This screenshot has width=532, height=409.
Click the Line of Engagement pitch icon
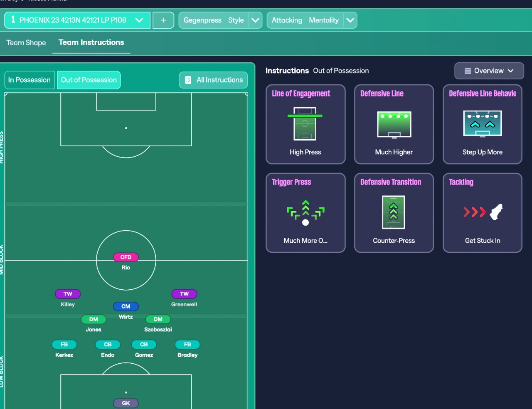(305, 124)
